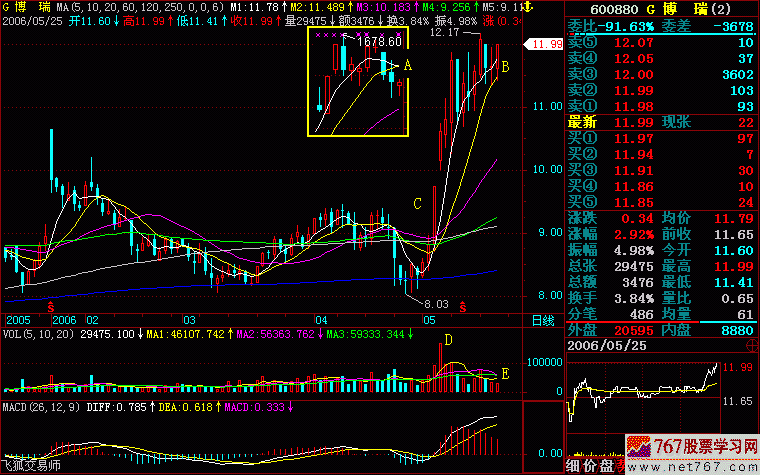The width and height of the screenshot is (760, 475).
Task: Open the MA(5,10,20,60,120,250) indicator parameters
Action: [x=132, y=7]
